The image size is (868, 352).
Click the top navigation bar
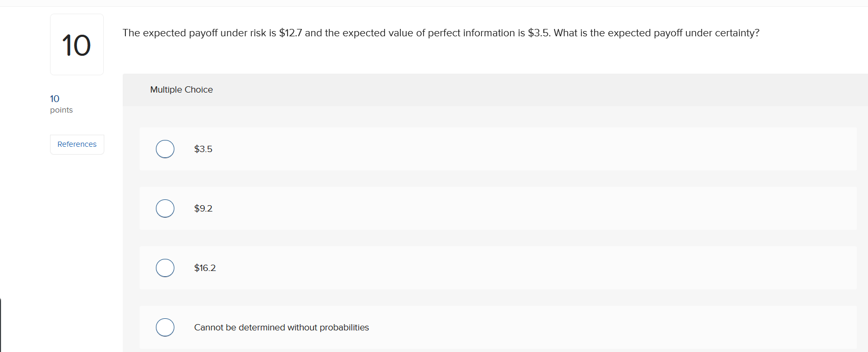pos(434,2)
